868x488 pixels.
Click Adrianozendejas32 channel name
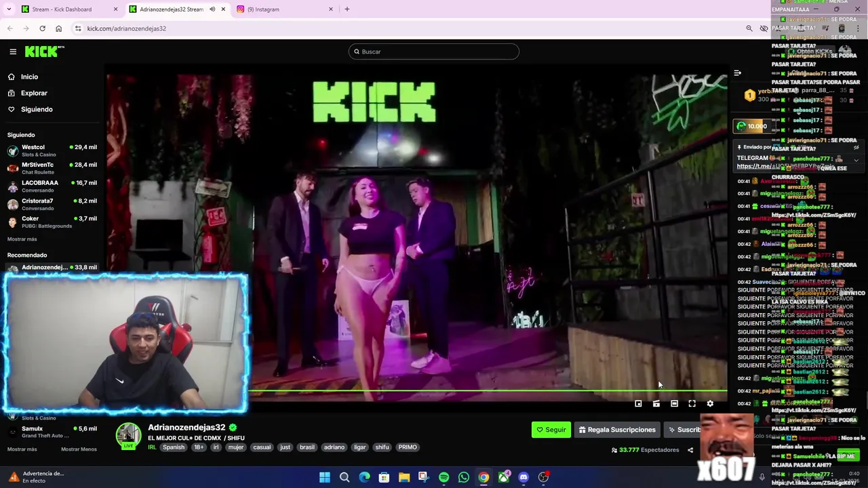[x=186, y=428]
